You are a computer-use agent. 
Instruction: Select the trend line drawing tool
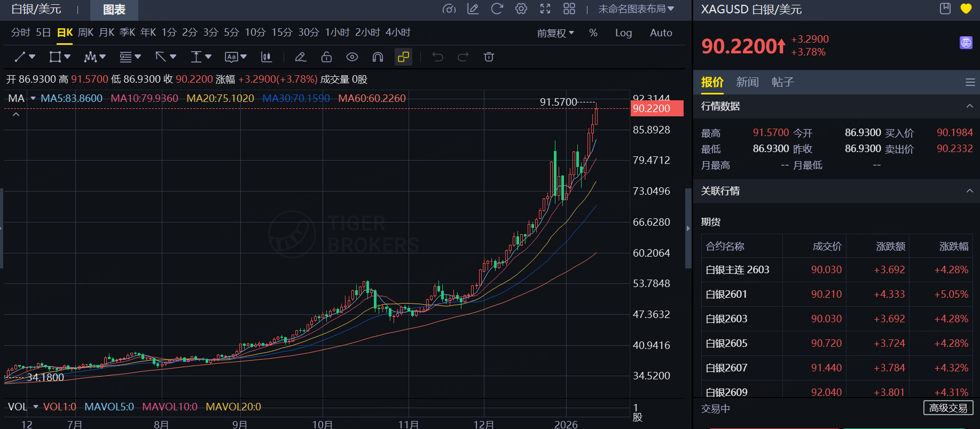click(x=20, y=57)
